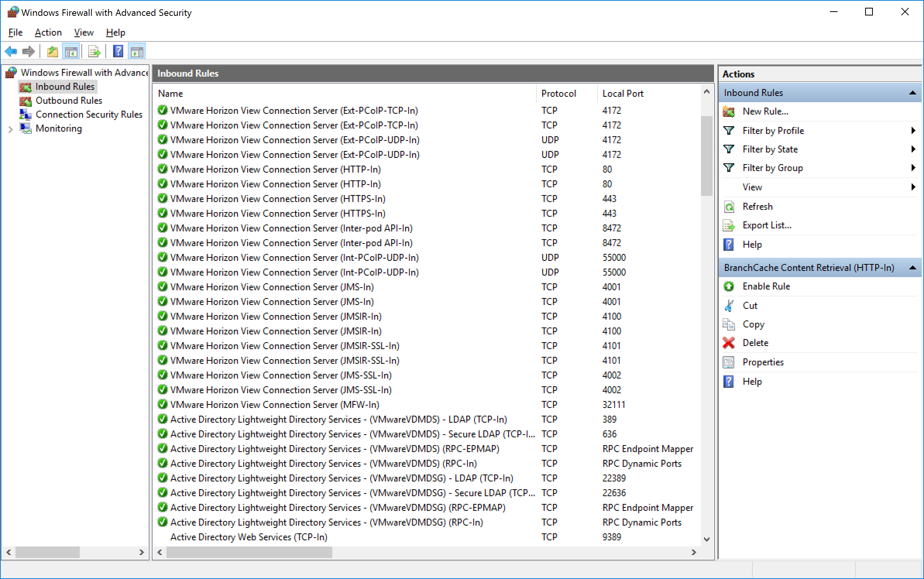The image size is (924, 579).
Task: Click the Back arrow toolbar button
Action: [x=11, y=51]
